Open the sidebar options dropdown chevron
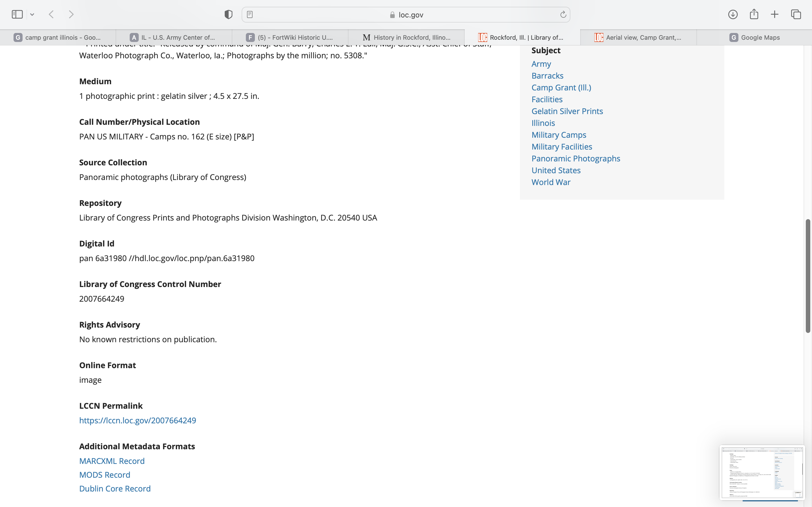Viewport: 812px width, 507px height. [32, 14]
